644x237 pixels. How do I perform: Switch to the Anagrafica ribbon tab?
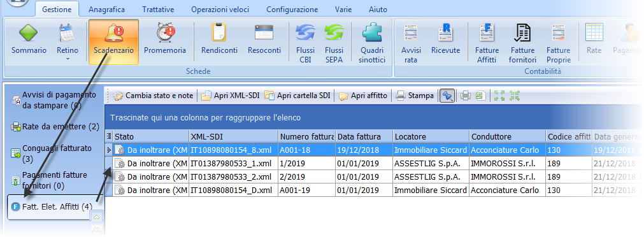(106, 10)
